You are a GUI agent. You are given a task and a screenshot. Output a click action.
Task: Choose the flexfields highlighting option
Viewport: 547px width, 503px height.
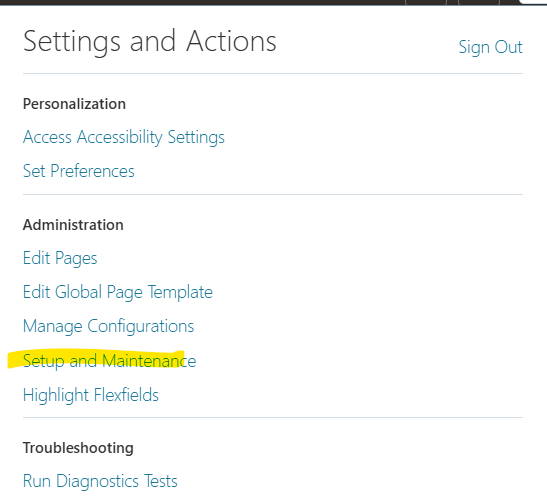tap(91, 395)
